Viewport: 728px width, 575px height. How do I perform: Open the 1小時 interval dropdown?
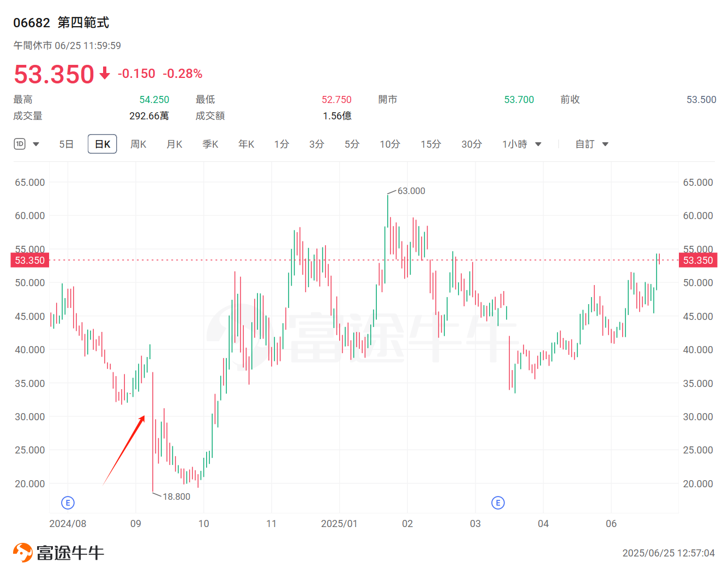pos(538,144)
